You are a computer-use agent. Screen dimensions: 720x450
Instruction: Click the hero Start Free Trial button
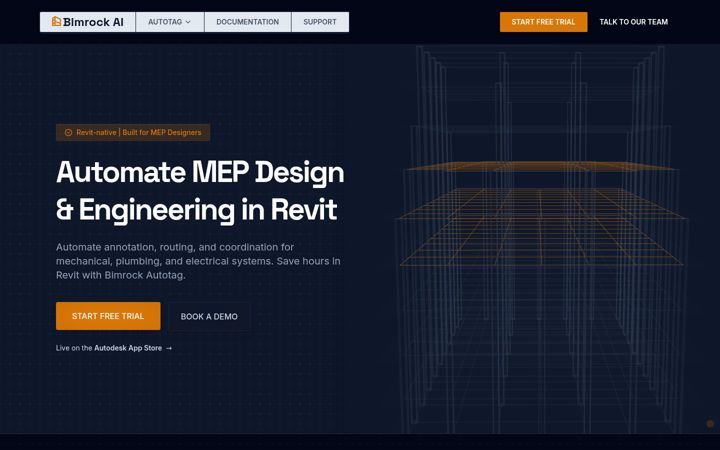coord(108,316)
